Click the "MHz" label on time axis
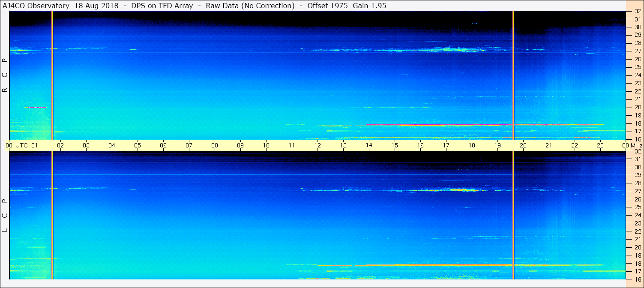This screenshot has width=644, height=288. pyautogui.click(x=637, y=145)
